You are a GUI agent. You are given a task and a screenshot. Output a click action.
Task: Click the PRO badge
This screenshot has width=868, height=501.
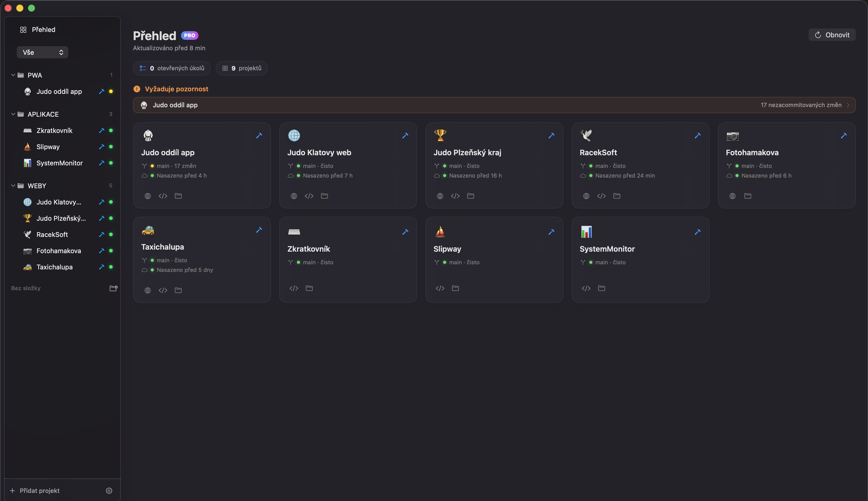coord(190,36)
